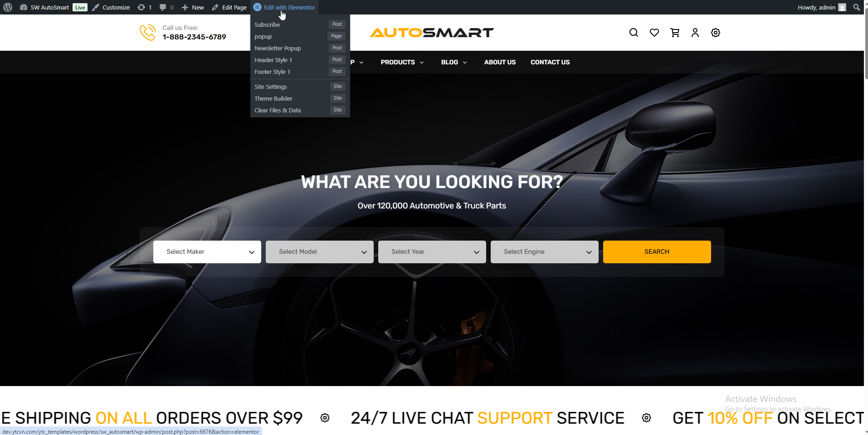Expand the Select Model dropdown

tap(320, 252)
